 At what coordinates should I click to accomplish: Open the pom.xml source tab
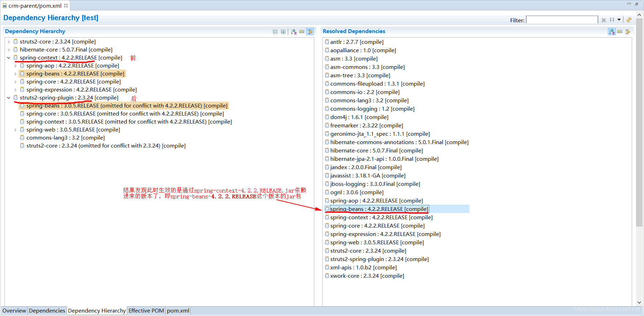coord(178,310)
